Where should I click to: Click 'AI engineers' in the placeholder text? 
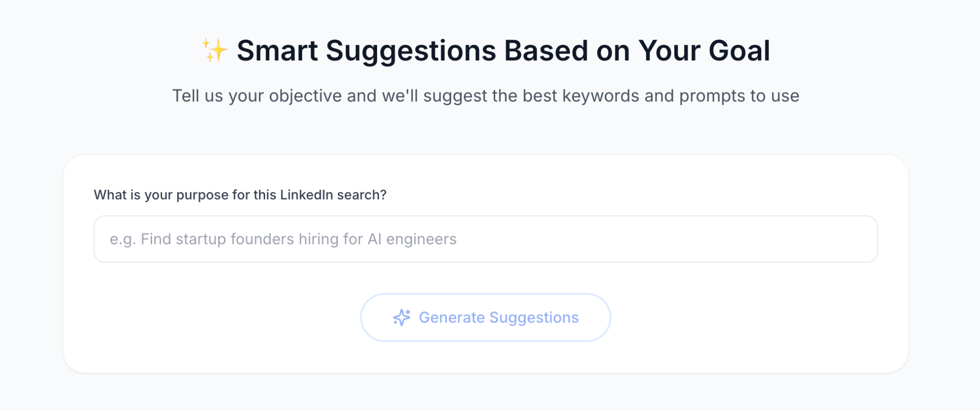[412, 239]
